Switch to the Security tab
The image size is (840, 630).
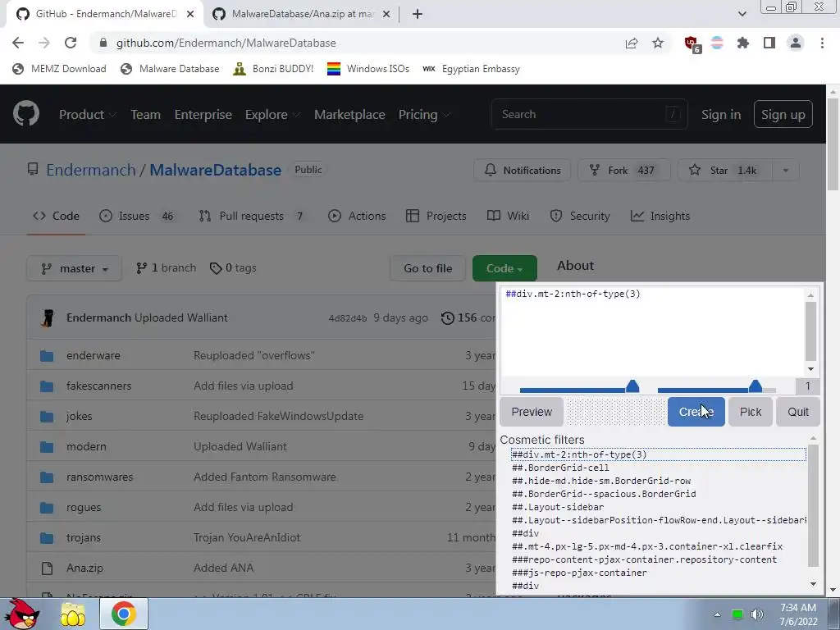tap(580, 216)
